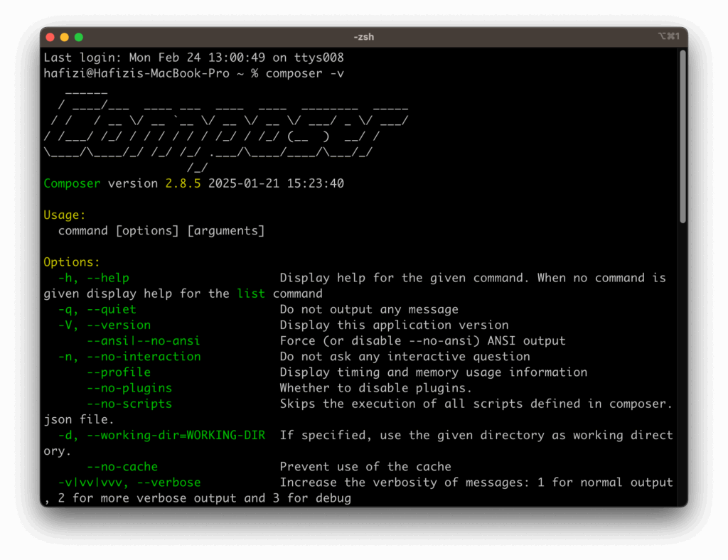Click the terminal vertical scrollbar

point(682,137)
